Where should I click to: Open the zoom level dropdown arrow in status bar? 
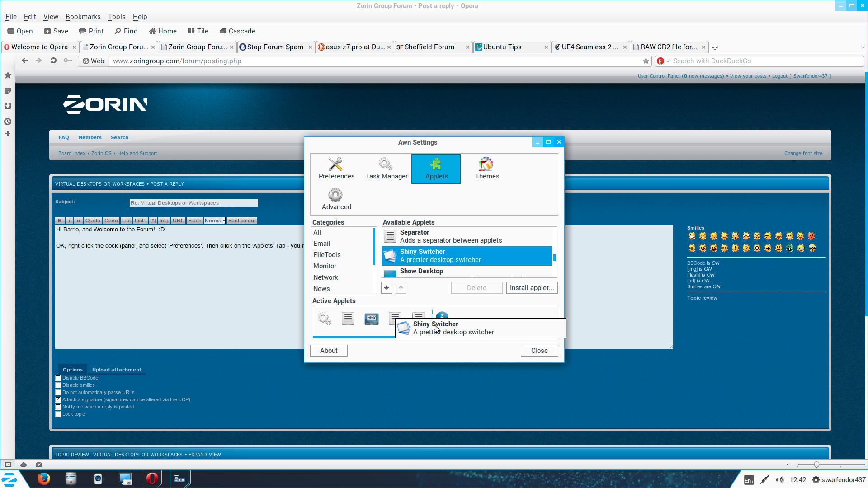(x=787, y=465)
